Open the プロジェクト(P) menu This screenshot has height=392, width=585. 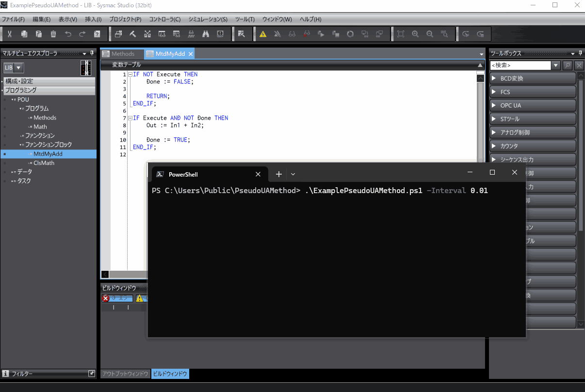(125, 19)
